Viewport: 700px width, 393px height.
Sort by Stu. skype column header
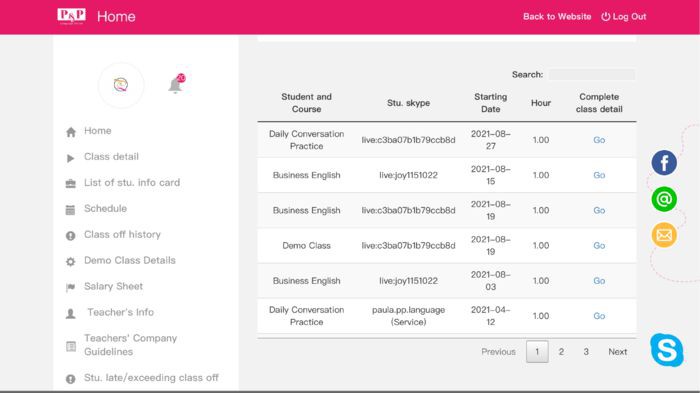pos(408,103)
